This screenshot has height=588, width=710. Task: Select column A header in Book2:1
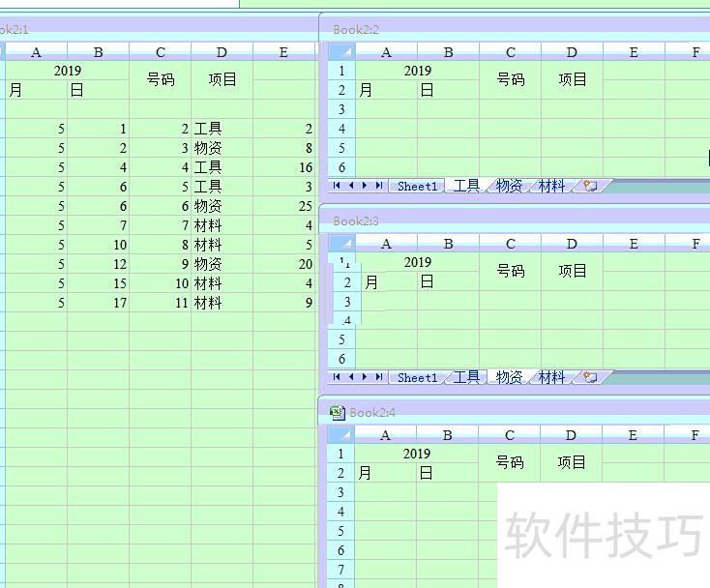[x=36, y=52]
